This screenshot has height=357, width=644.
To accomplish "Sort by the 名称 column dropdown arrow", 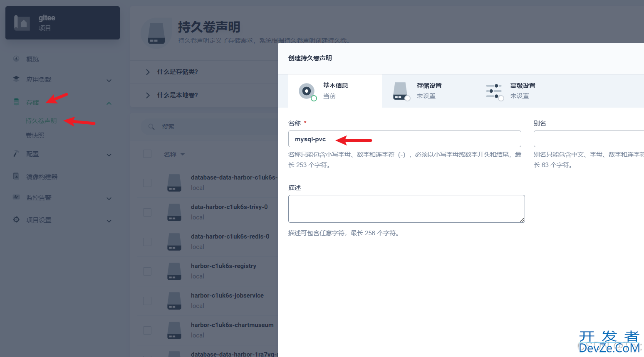I will pos(183,155).
